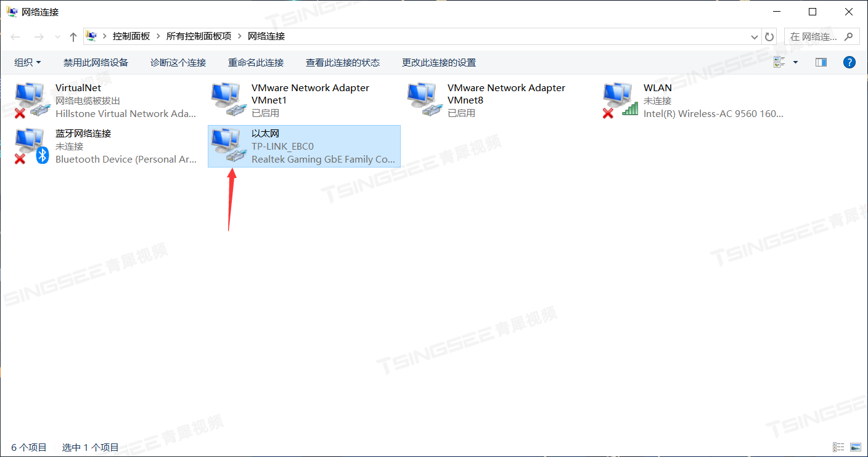868x457 pixels.
Task: Switch to details view in status bar
Action: pyautogui.click(x=838, y=447)
